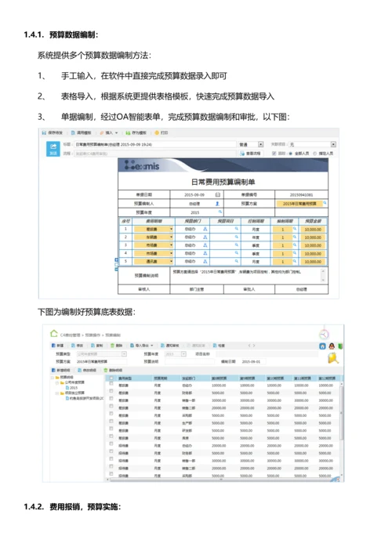Click the 存为模板 toolbar icon

coord(128,133)
